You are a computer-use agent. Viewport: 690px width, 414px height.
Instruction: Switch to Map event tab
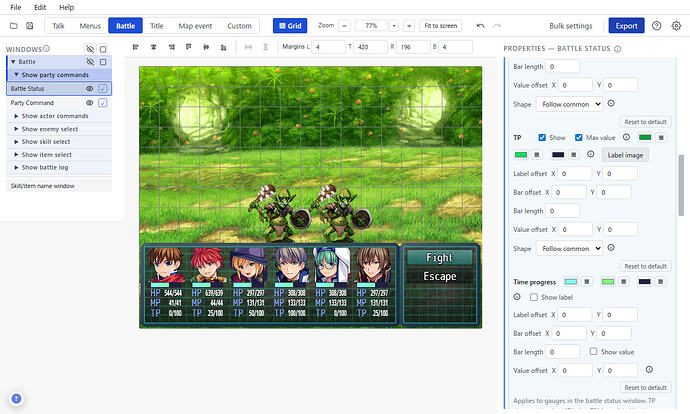tap(195, 26)
